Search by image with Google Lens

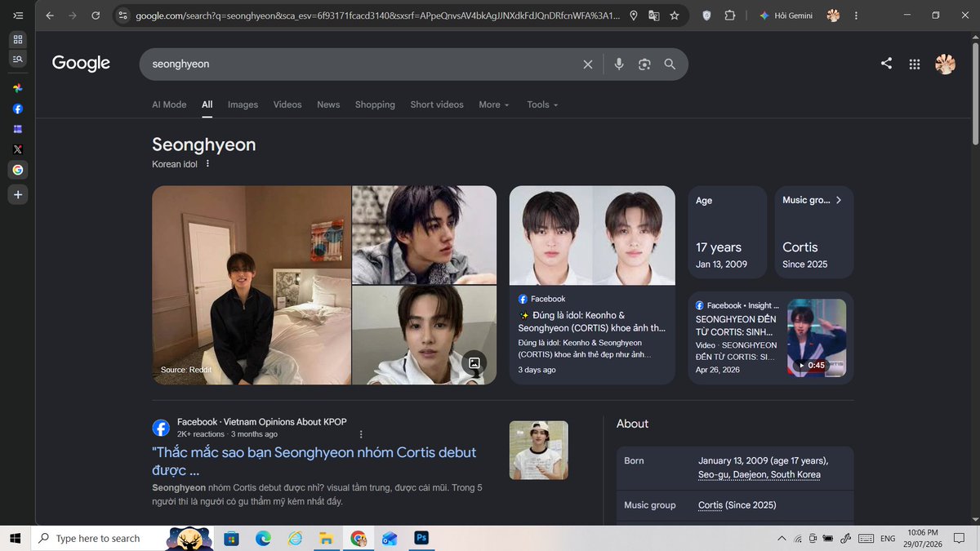click(644, 64)
